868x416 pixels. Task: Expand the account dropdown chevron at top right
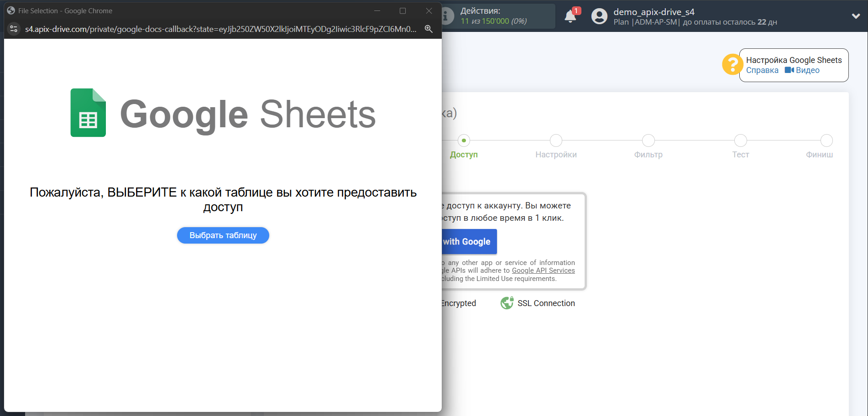coord(856,16)
